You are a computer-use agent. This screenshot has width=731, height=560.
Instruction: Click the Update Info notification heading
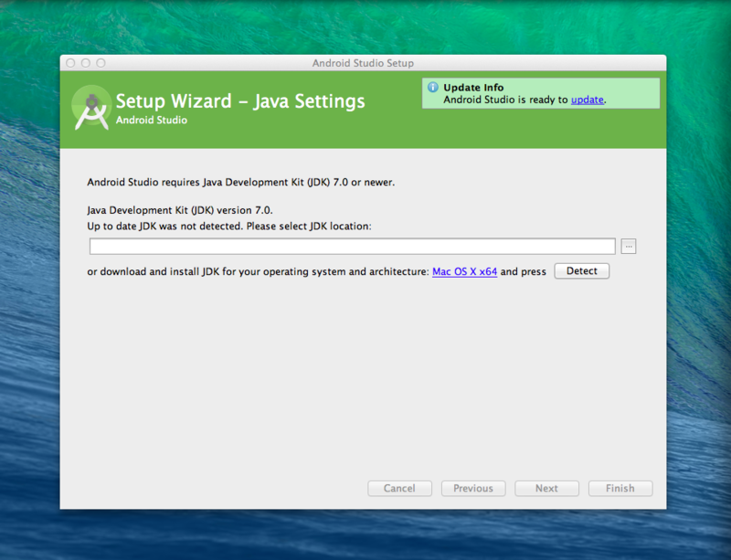(x=473, y=87)
